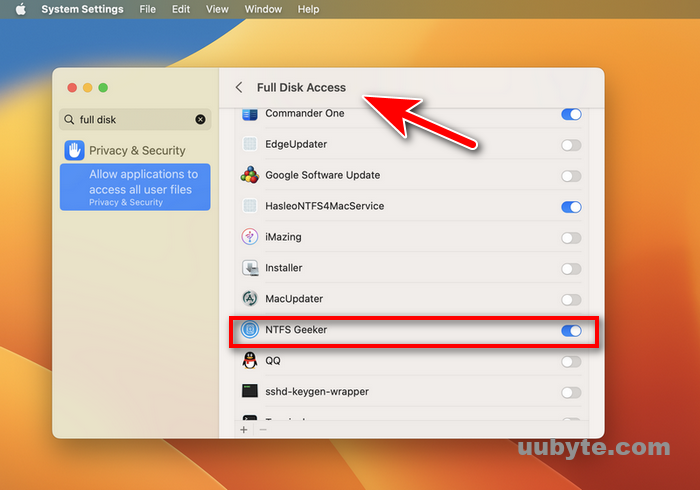Viewport: 700px width, 490px height.
Task: Enable iMazing full disk access
Action: pos(571,238)
